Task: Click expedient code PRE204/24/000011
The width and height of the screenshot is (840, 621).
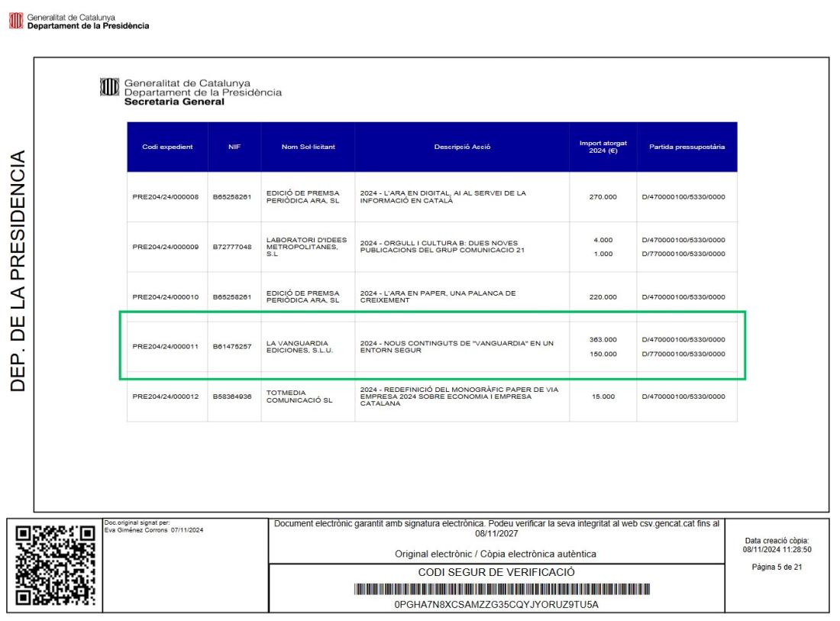Action: 166,347
